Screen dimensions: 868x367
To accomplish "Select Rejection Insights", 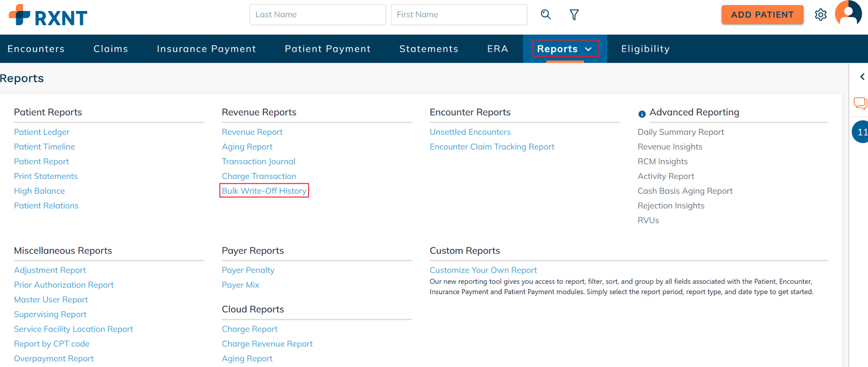I will click(671, 206).
